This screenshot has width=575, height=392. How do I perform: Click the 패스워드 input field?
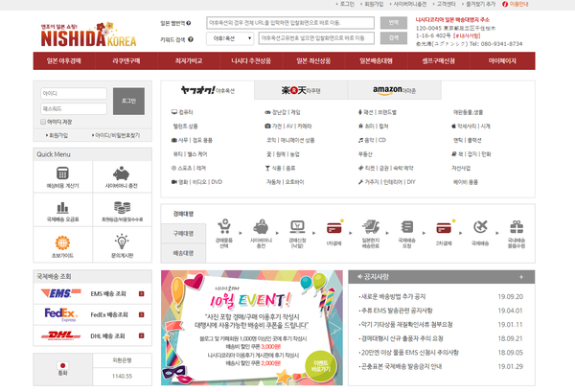[x=74, y=109]
